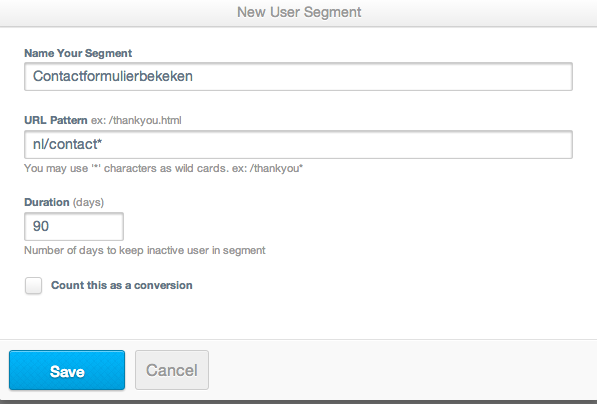Click the 'Number of days to keep inactive user' hint
Viewport: 597px width, 404px height.
145,250
